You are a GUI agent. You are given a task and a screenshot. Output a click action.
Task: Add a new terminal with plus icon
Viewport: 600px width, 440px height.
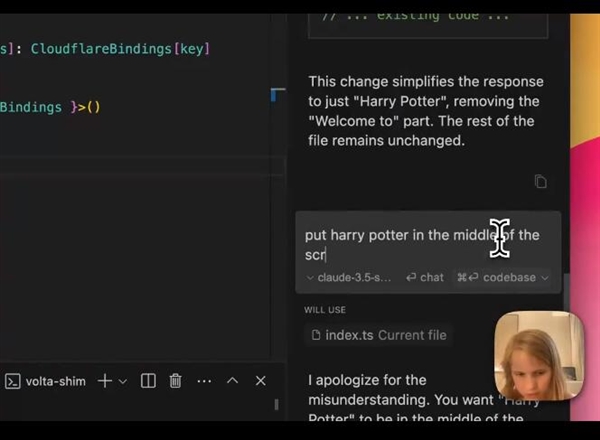click(x=104, y=381)
